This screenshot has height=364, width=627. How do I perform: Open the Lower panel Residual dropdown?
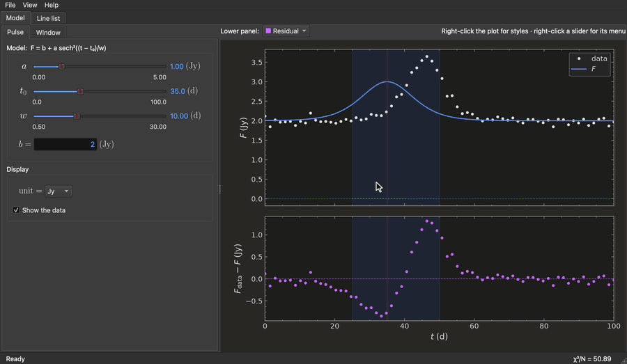click(x=286, y=31)
